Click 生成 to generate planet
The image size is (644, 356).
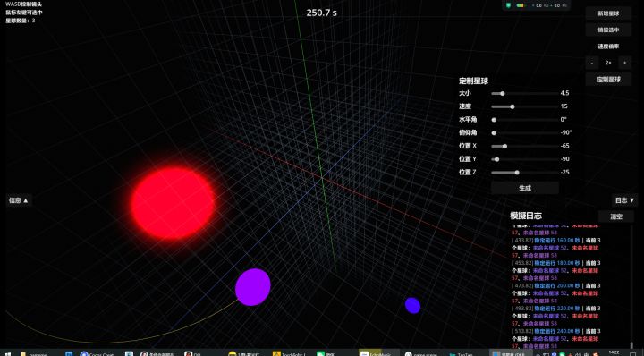(x=525, y=188)
